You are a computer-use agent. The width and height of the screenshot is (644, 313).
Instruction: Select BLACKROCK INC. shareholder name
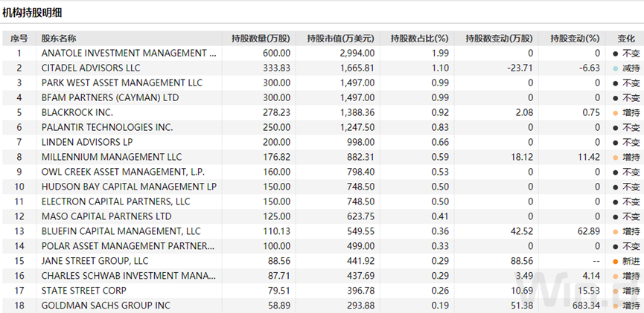click(77, 112)
